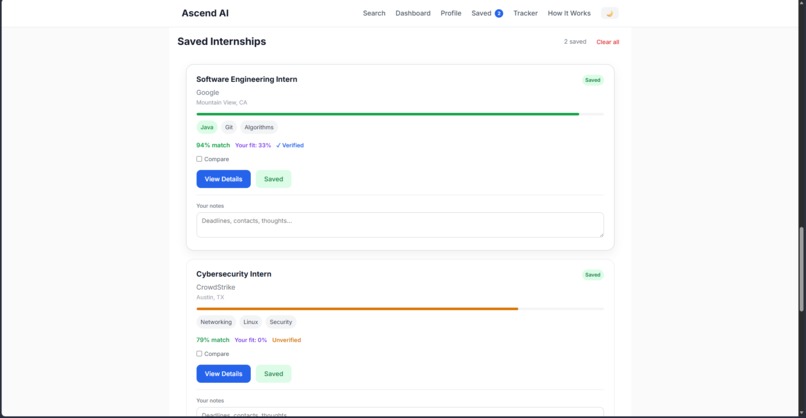Click the Networking skill tag
The height and width of the screenshot is (418, 806).
(x=216, y=322)
